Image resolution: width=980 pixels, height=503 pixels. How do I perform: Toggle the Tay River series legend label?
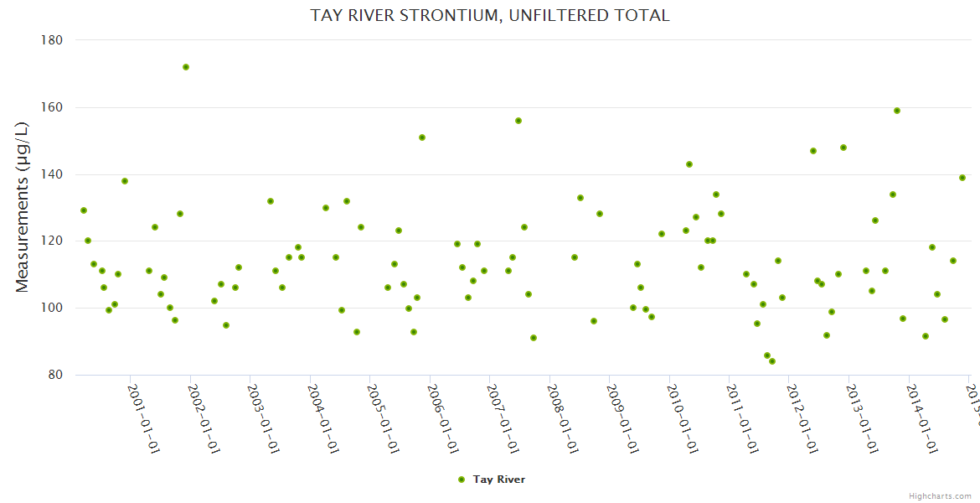pos(499,480)
